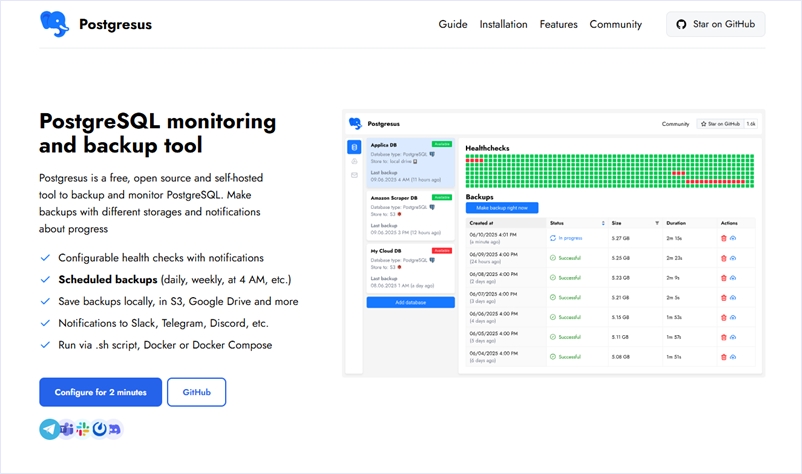Click the Telegram icon below the buttons

point(49,429)
